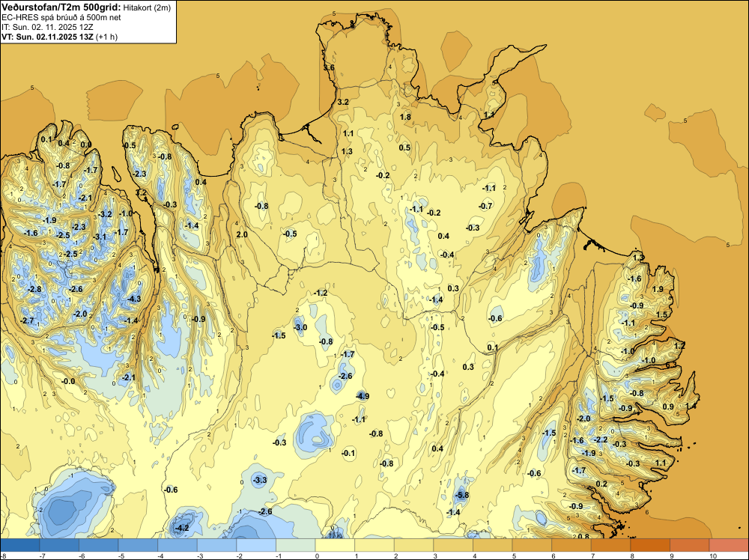Screen dimensions: 749x560
Task: Click the legend swatch between -2 and -1
Action: point(256,545)
